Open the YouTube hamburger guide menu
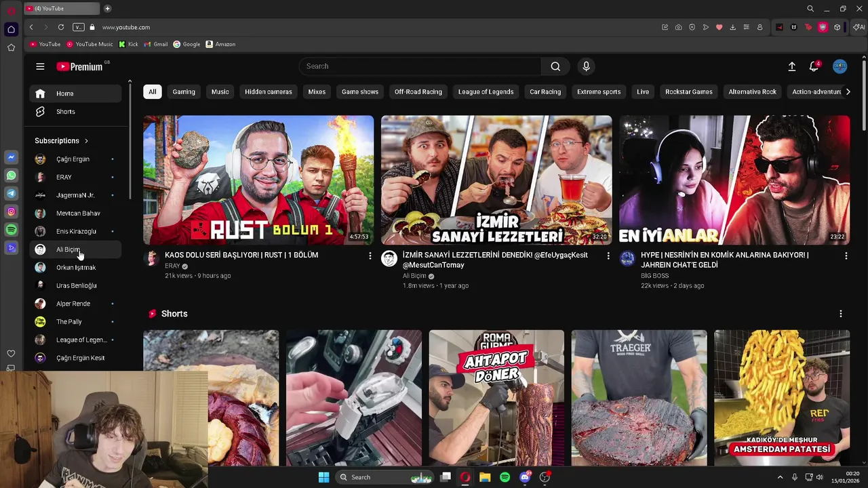The image size is (868, 488). [40, 66]
